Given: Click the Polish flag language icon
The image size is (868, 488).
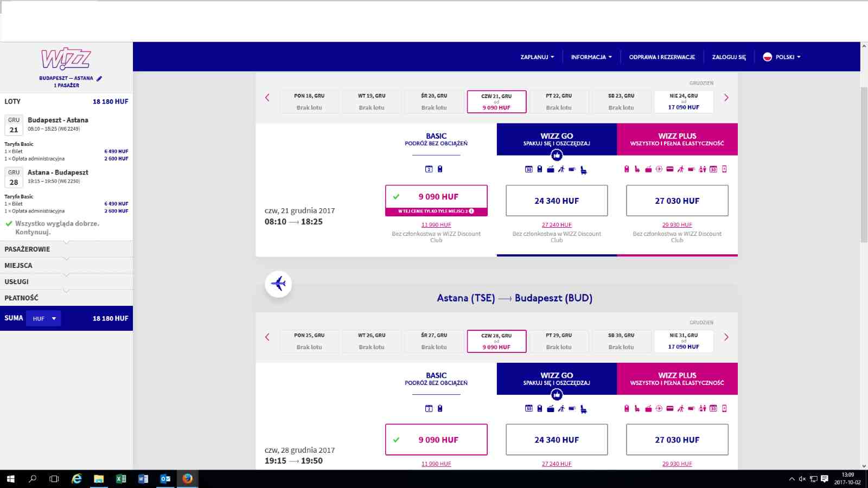Looking at the screenshot, I should click(x=768, y=57).
